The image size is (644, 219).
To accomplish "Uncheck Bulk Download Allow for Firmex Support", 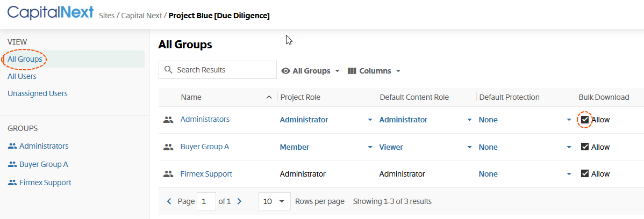I will [585, 174].
